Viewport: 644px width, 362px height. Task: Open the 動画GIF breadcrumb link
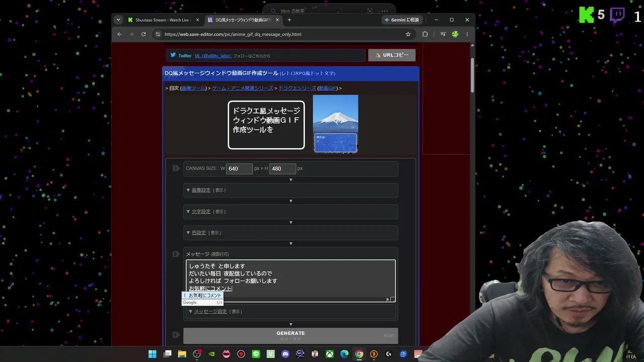click(328, 88)
